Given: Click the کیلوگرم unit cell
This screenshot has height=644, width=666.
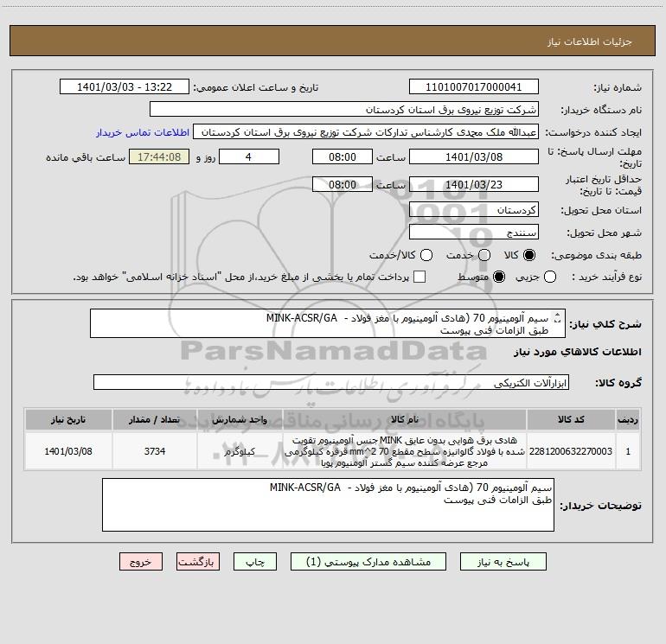Looking at the screenshot, I should click(240, 451).
